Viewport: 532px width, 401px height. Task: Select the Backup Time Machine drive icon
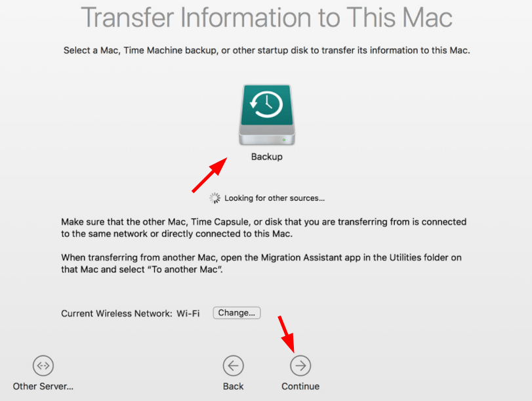(x=267, y=115)
